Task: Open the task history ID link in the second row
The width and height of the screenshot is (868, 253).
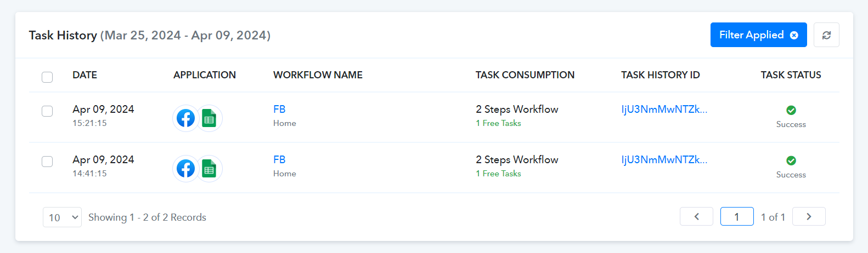Action: coord(664,159)
